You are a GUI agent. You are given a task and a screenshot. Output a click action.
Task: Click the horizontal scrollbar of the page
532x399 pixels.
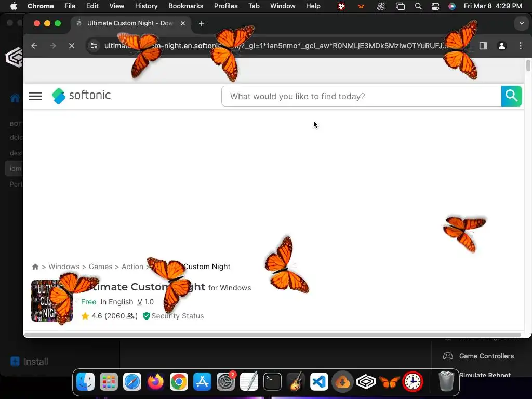(272, 335)
